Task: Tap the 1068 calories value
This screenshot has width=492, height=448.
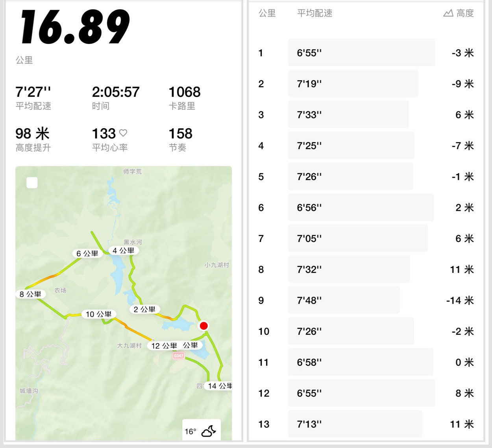Action: click(185, 92)
